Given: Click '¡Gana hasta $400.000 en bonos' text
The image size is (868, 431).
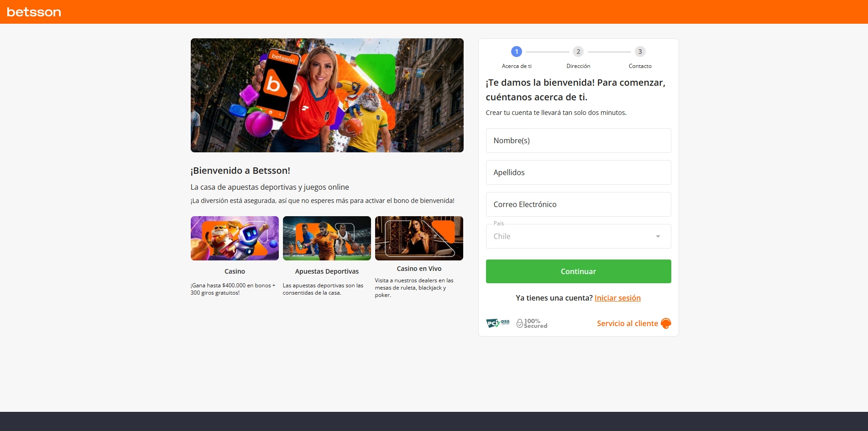Looking at the screenshot, I should (233, 289).
